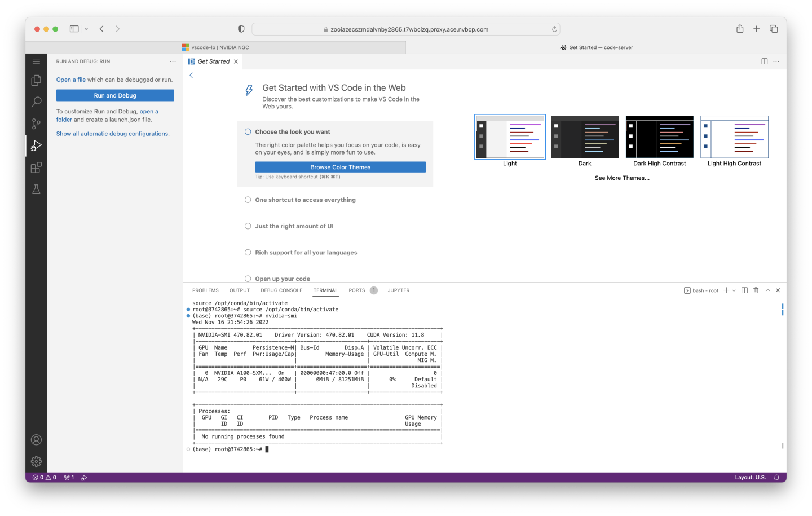Click the Browse Color Themes button

point(340,167)
